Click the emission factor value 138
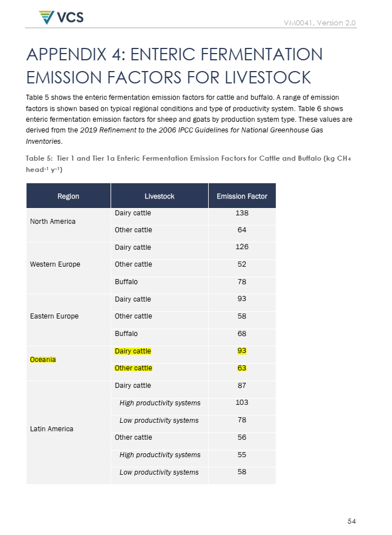This screenshot has height=535, width=392. (242, 213)
